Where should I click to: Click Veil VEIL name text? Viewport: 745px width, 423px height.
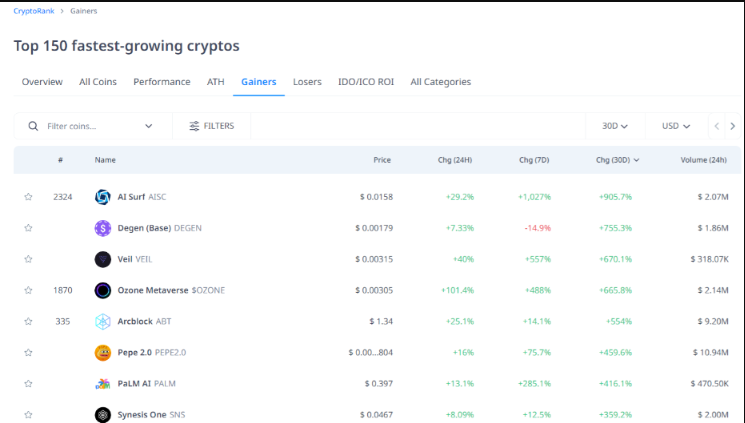click(134, 259)
